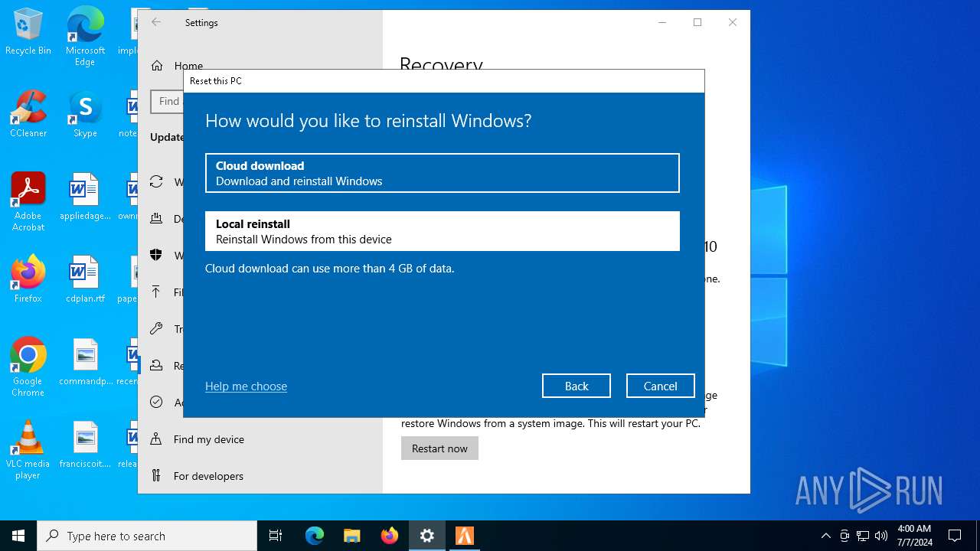Click the volume speaker icon in tray

click(x=881, y=536)
